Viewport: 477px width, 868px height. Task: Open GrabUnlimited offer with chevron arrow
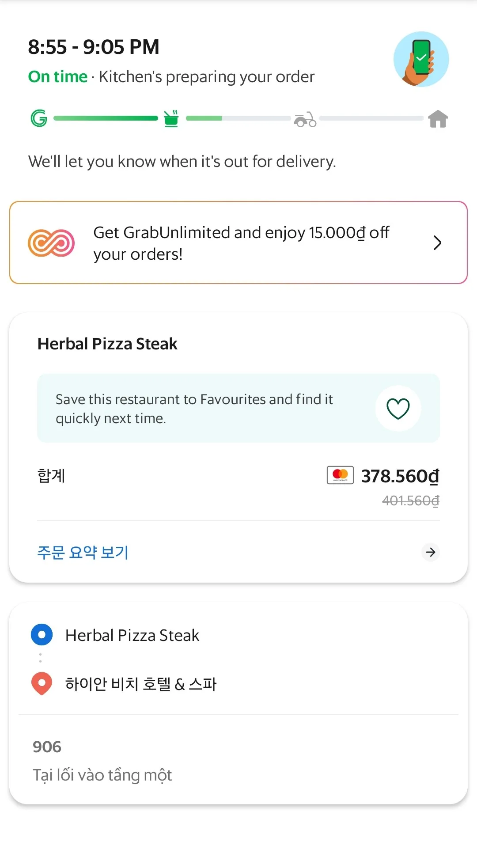coord(437,243)
